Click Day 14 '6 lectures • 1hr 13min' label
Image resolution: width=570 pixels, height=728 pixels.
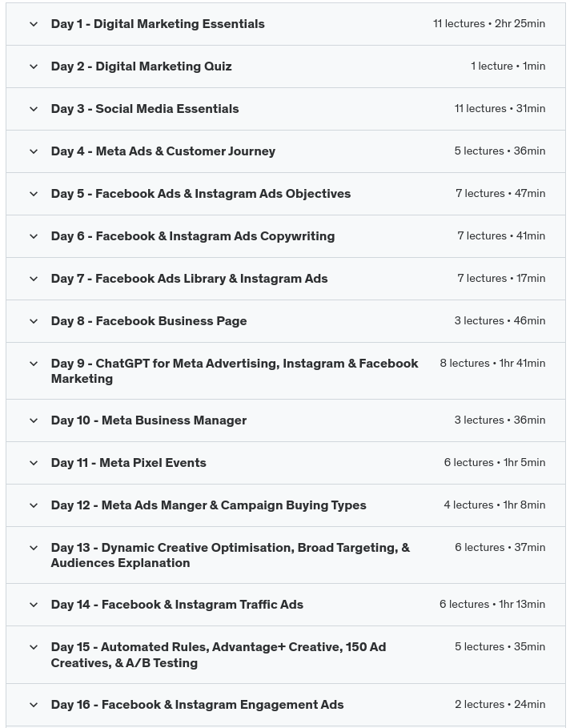[492, 605]
